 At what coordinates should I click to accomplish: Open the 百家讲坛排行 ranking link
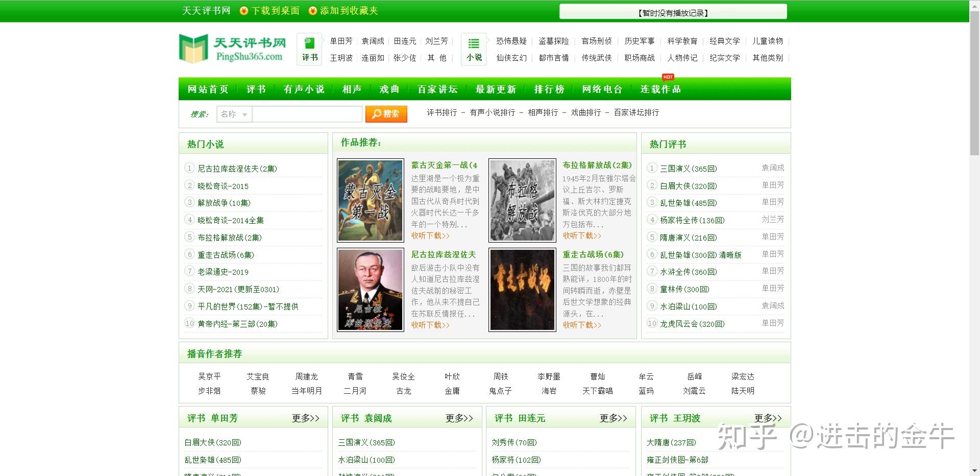636,112
